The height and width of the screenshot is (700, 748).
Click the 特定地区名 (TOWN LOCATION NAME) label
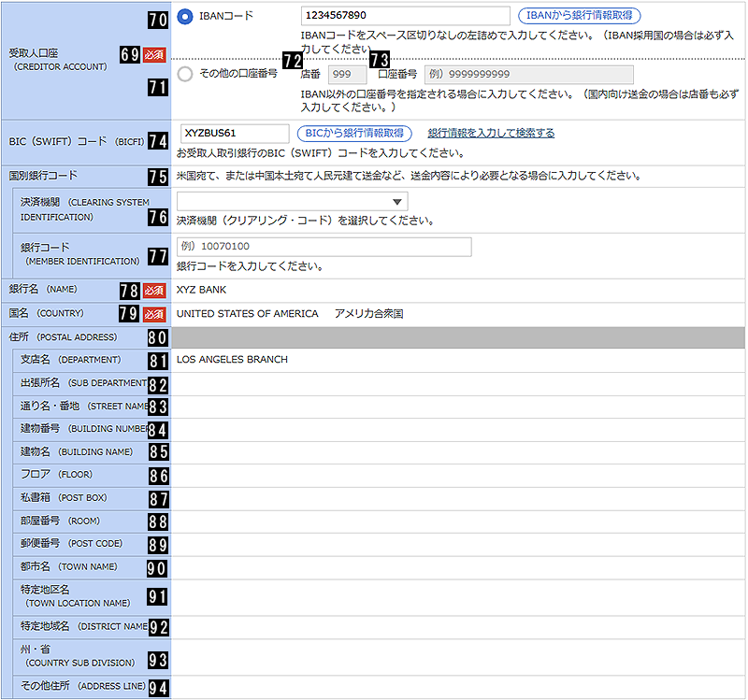click(75, 596)
